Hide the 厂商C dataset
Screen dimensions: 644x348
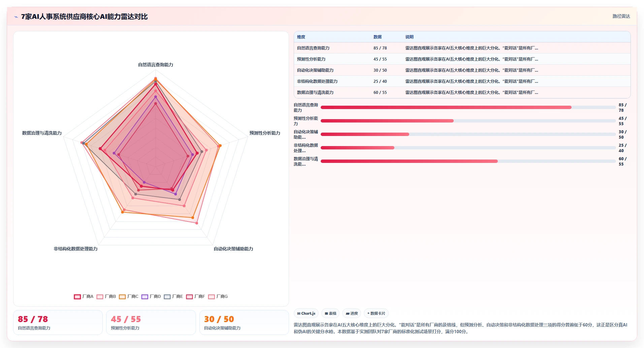tap(129, 297)
